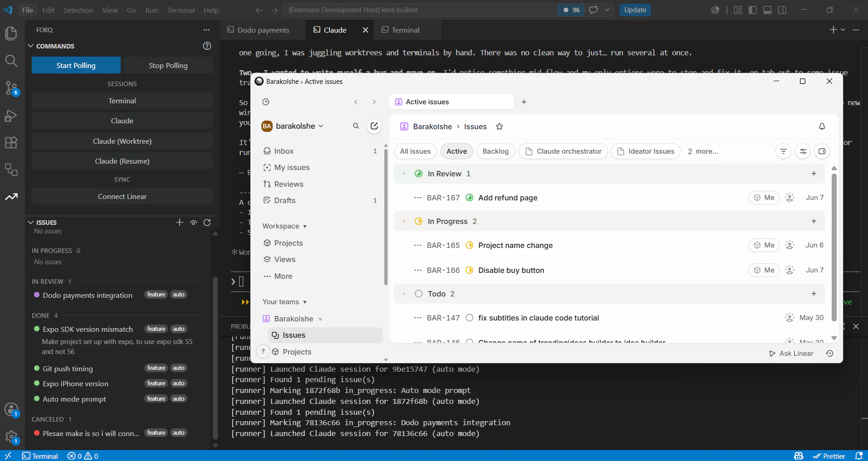This screenshot has width=868, height=461.
Task: Open the Extensions view
Action: click(11, 143)
